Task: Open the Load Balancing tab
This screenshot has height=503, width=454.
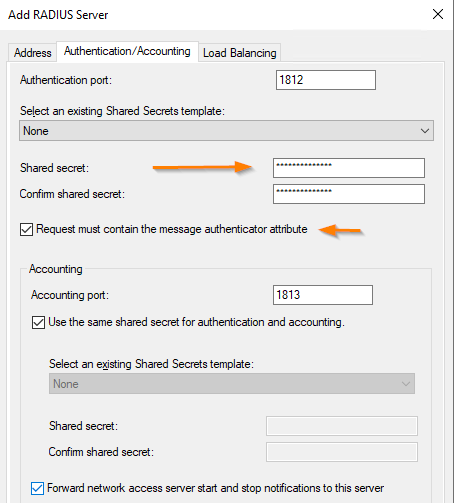Action: click(x=240, y=53)
